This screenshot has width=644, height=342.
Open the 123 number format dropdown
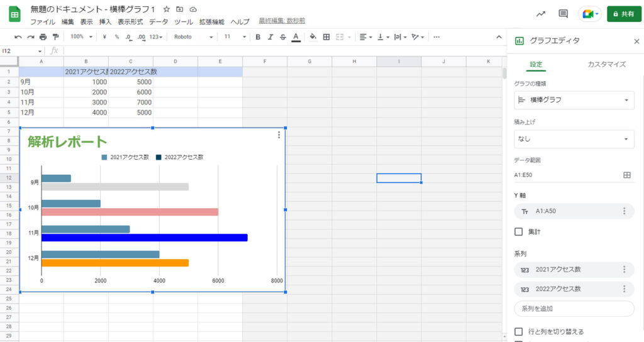[x=156, y=37]
